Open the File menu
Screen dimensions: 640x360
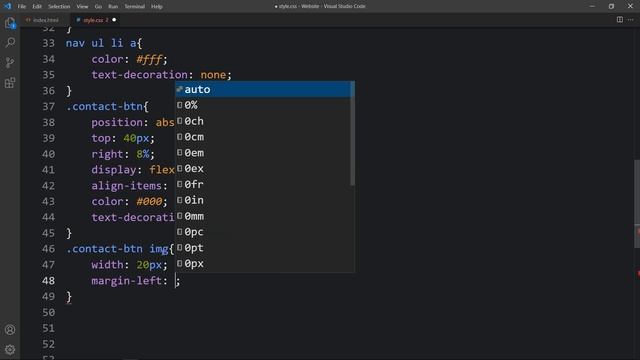[22, 7]
